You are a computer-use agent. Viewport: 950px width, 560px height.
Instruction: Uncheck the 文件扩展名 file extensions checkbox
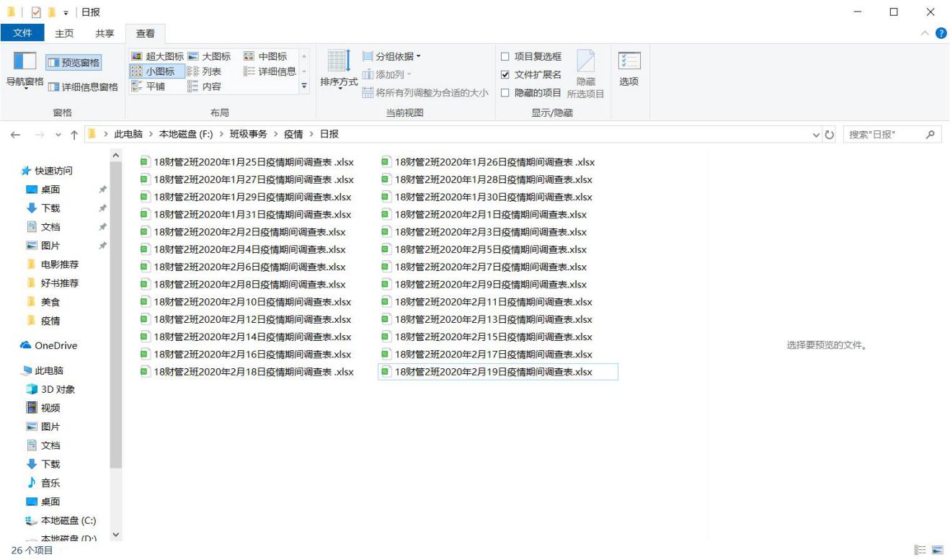tap(505, 74)
